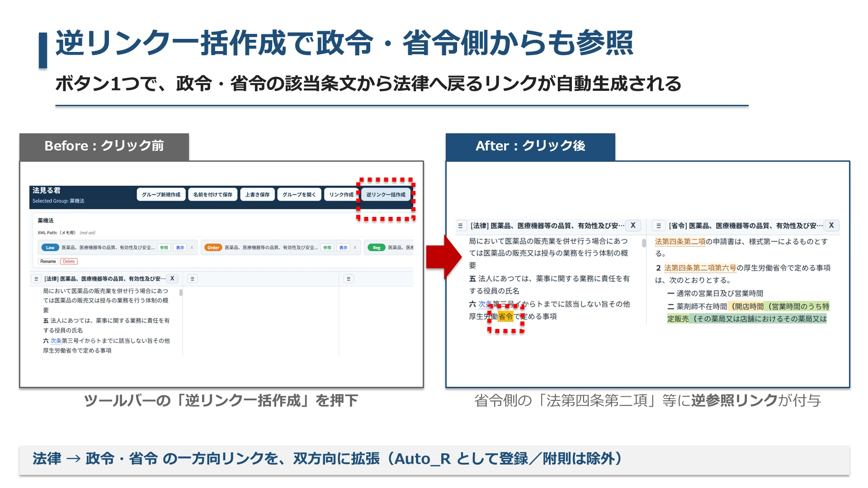
Task: Open hamburger menu of After 省令 pane
Action: 658,225
